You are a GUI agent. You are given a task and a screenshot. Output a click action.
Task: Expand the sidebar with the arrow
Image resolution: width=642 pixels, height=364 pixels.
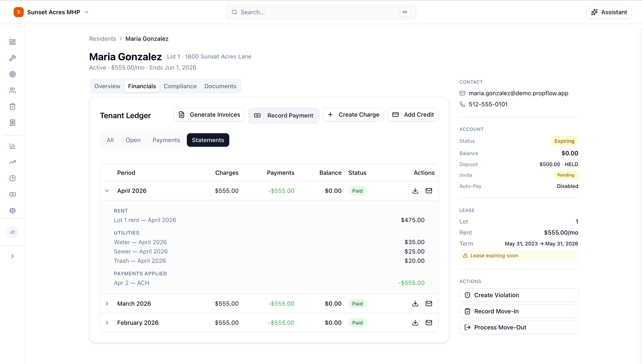(13, 256)
